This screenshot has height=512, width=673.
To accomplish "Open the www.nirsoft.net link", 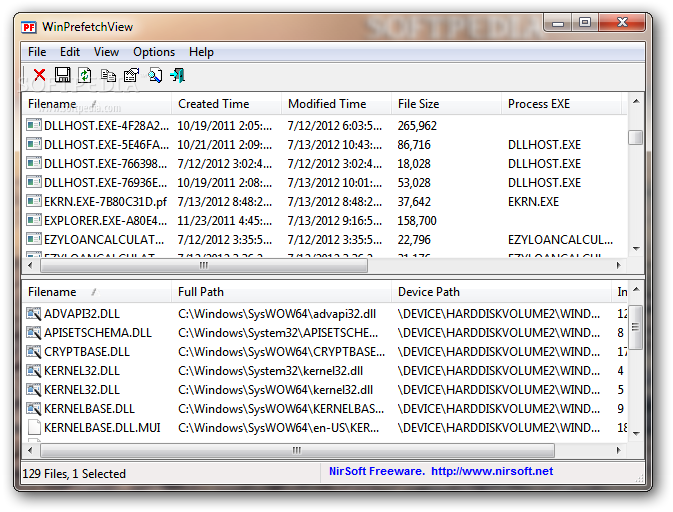I will coord(492,471).
